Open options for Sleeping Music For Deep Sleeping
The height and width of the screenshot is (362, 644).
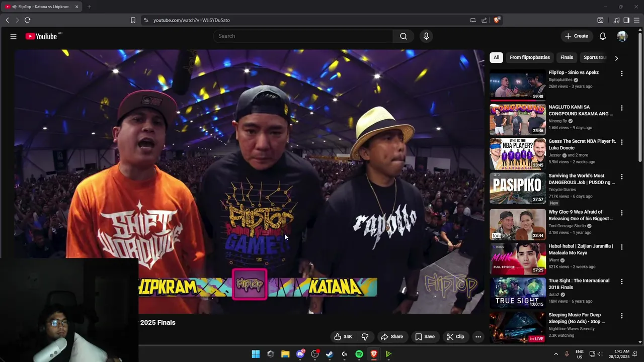[x=622, y=316]
